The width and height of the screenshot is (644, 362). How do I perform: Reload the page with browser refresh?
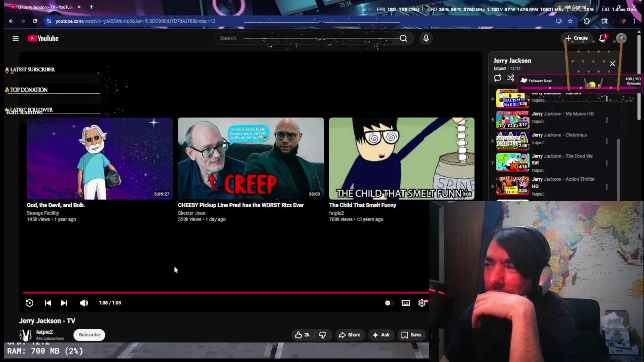click(x=35, y=21)
